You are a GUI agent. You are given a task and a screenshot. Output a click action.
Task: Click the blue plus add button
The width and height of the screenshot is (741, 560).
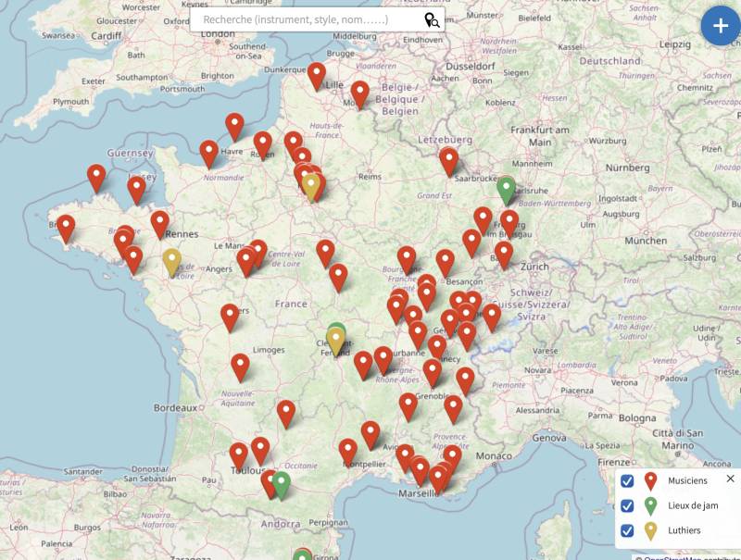click(720, 26)
